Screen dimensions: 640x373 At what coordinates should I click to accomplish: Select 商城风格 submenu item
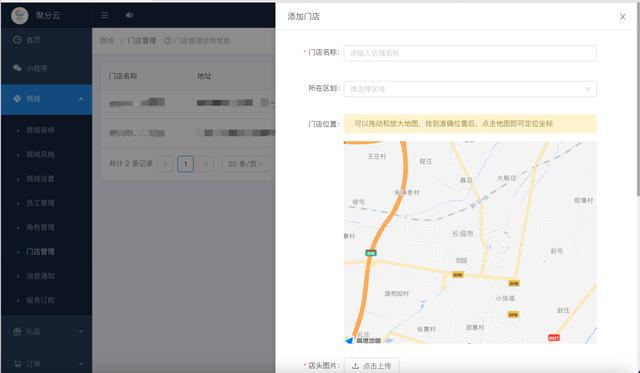tap(40, 155)
